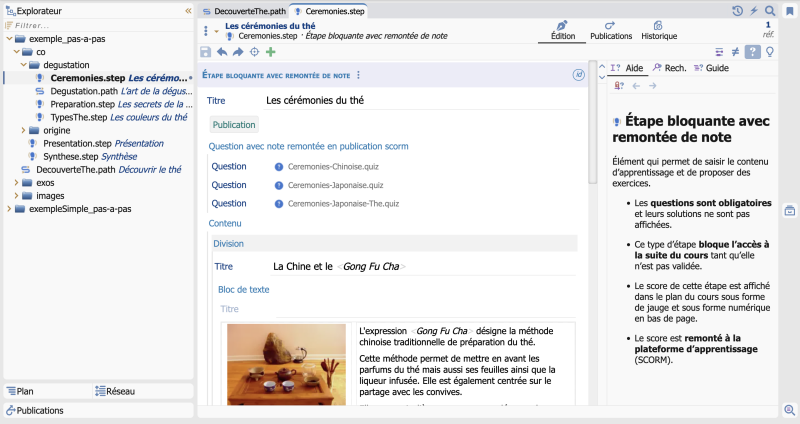Click the structure lines icon left of not-equal
This screenshot has height=424, width=800.
pyautogui.click(x=719, y=52)
